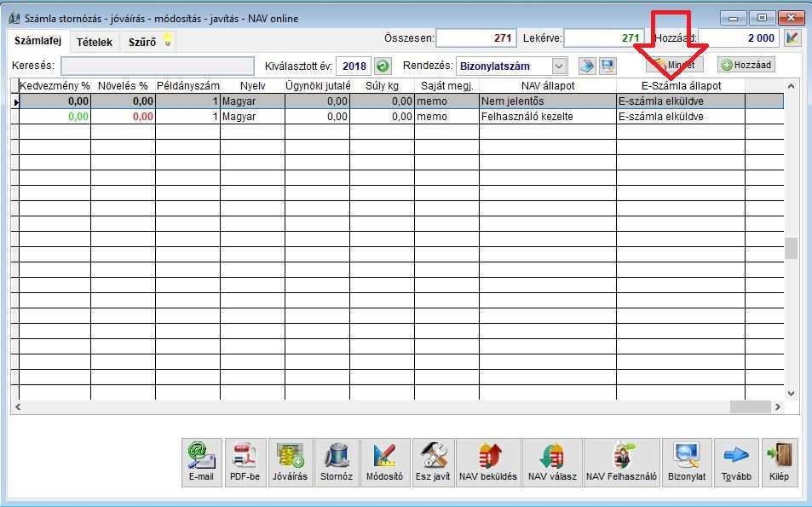The width and height of the screenshot is (812, 507).
Task: Click the Nyelv column header
Action: [253, 86]
